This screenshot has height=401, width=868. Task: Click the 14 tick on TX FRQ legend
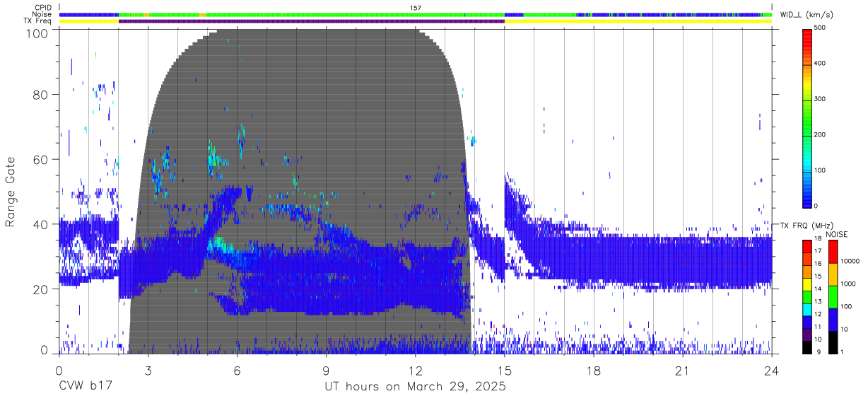coord(819,289)
